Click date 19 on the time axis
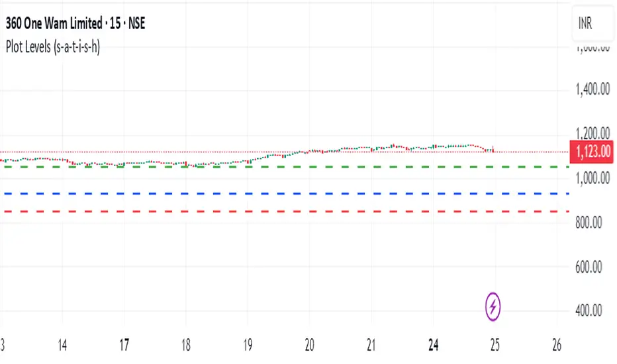 click(248, 344)
